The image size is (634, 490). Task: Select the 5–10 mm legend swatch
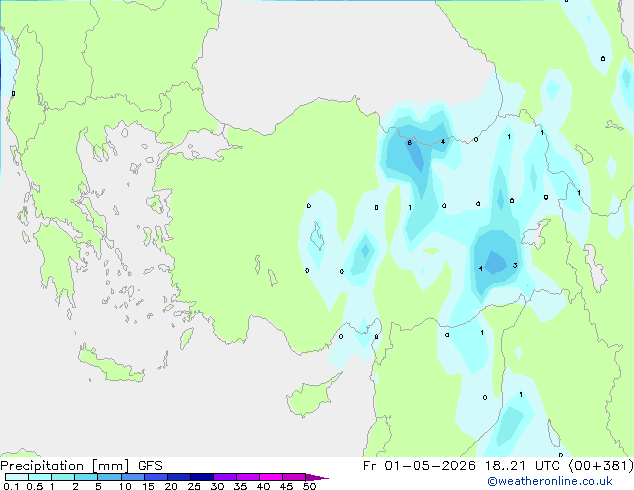(x=109, y=477)
